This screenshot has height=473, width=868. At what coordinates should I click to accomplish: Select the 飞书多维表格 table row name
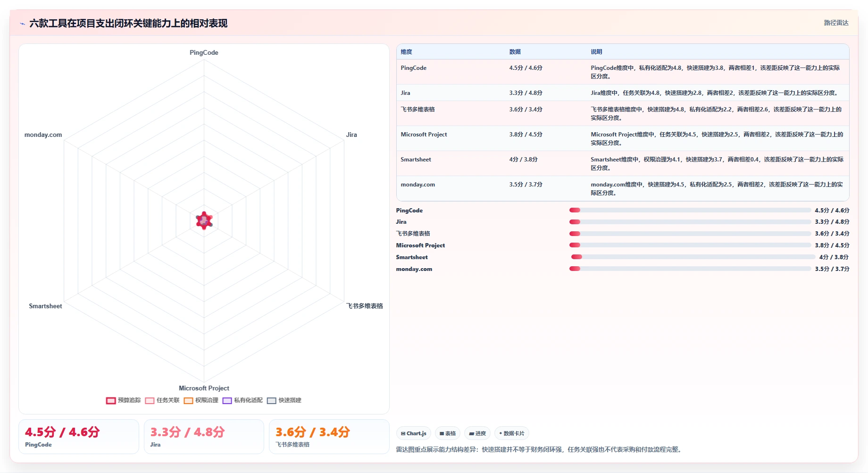[x=418, y=110]
